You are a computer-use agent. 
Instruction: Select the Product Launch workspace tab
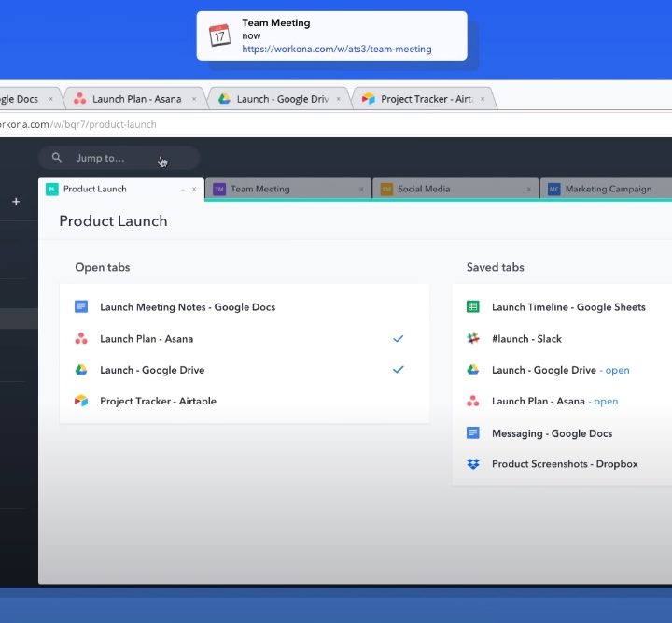click(x=120, y=189)
